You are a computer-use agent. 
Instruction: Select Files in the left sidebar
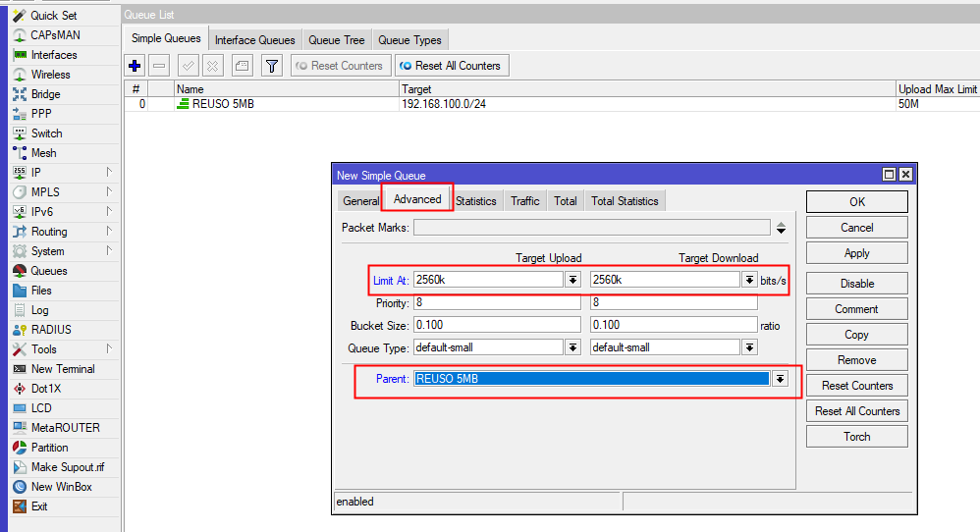[x=41, y=291]
